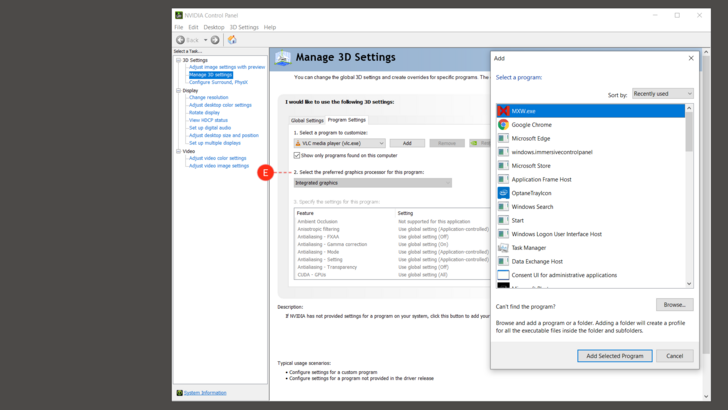Toggle Show only programs found on this computer

tap(297, 156)
